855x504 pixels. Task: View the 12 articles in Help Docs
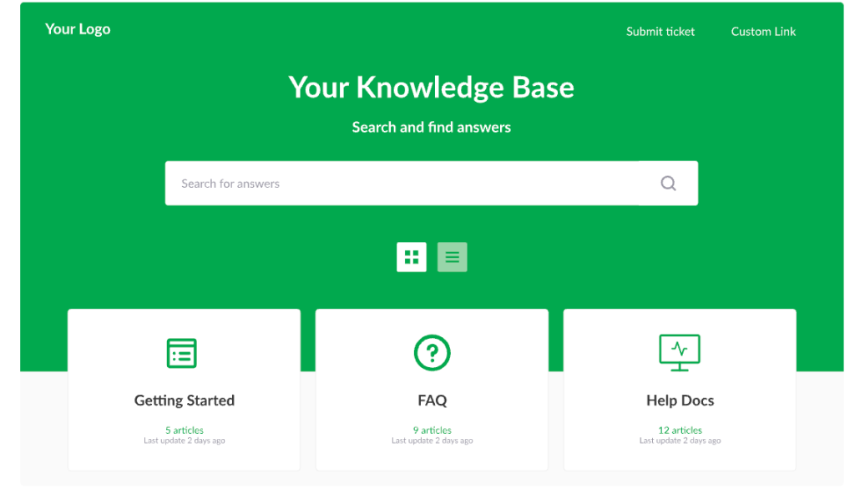[x=680, y=431]
